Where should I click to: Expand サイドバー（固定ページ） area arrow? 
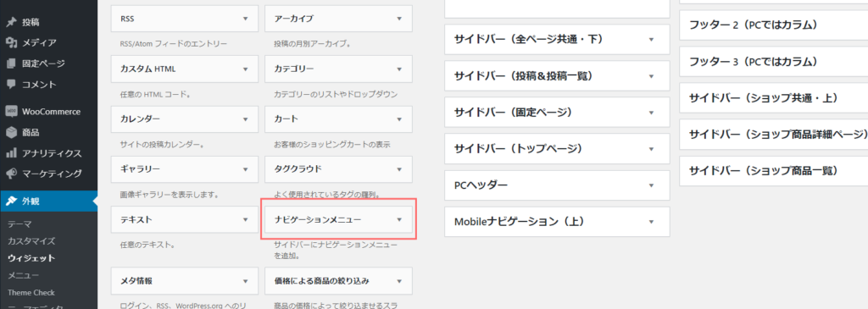pos(652,113)
